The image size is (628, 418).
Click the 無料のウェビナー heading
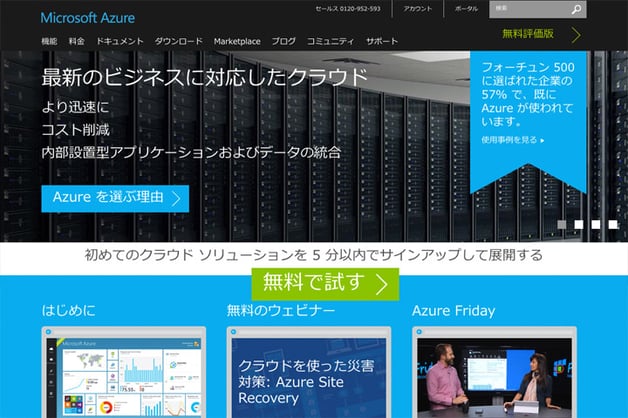tap(281, 311)
